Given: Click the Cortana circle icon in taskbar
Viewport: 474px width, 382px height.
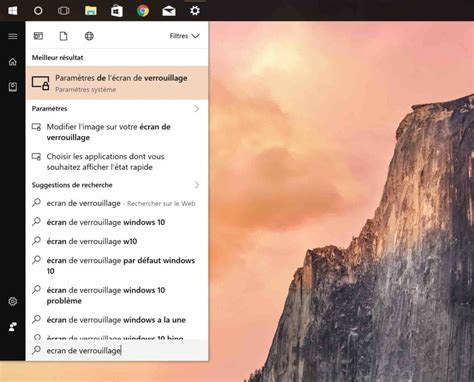Looking at the screenshot, I should 38,11.
